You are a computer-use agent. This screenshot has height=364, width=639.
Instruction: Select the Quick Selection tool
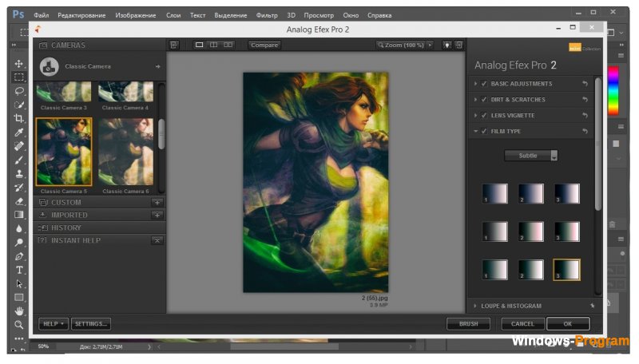(x=18, y=105)
